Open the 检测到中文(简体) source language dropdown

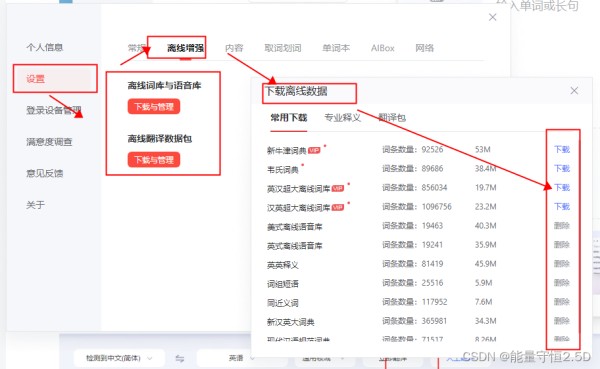click(x=119, y=358)
